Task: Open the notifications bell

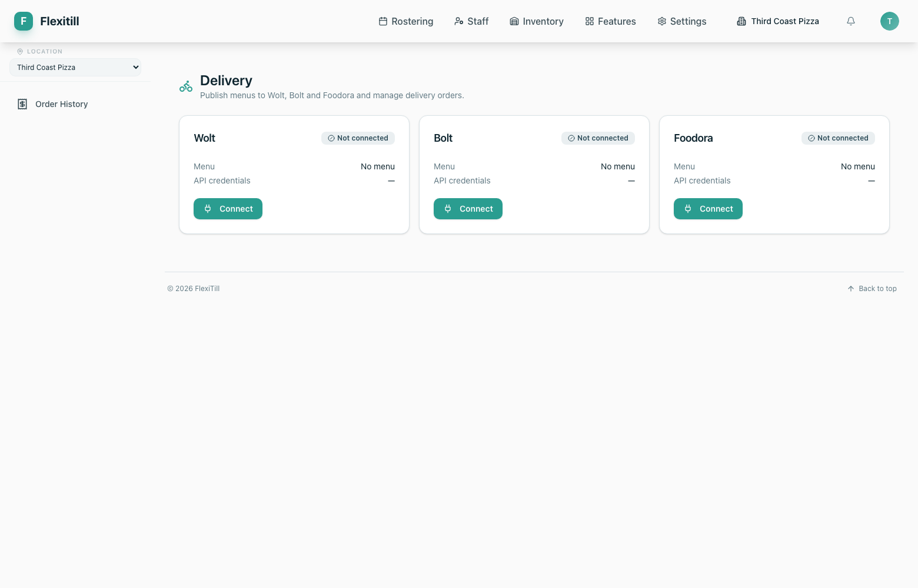Action: (851, 21)
